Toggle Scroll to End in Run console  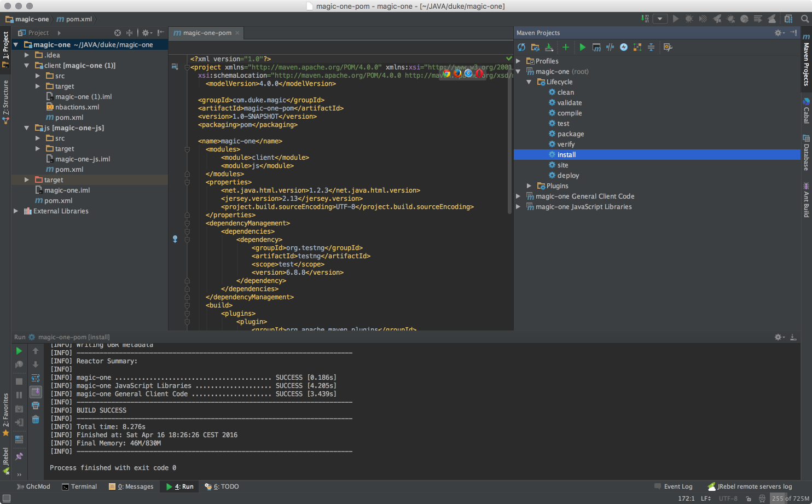click(36, 392)
